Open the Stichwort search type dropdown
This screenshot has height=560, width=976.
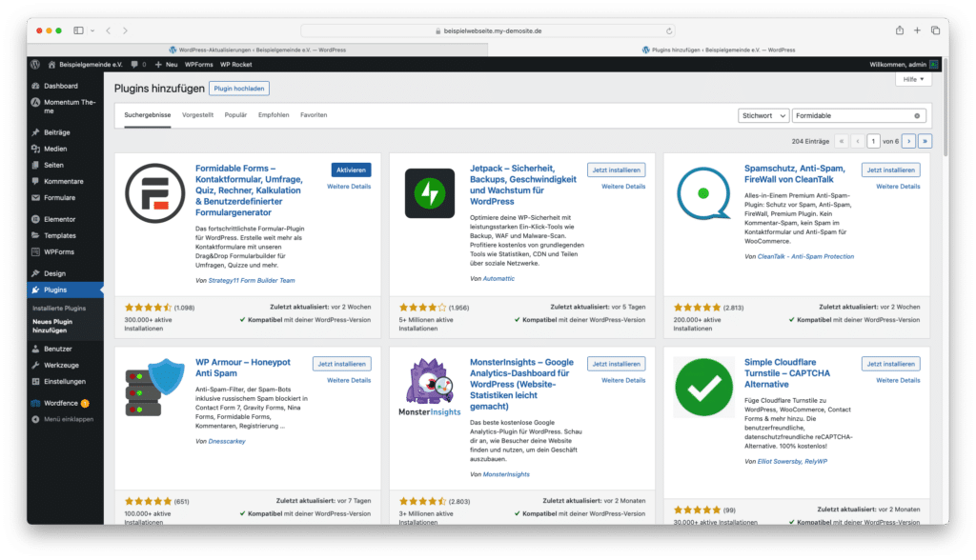763,116
